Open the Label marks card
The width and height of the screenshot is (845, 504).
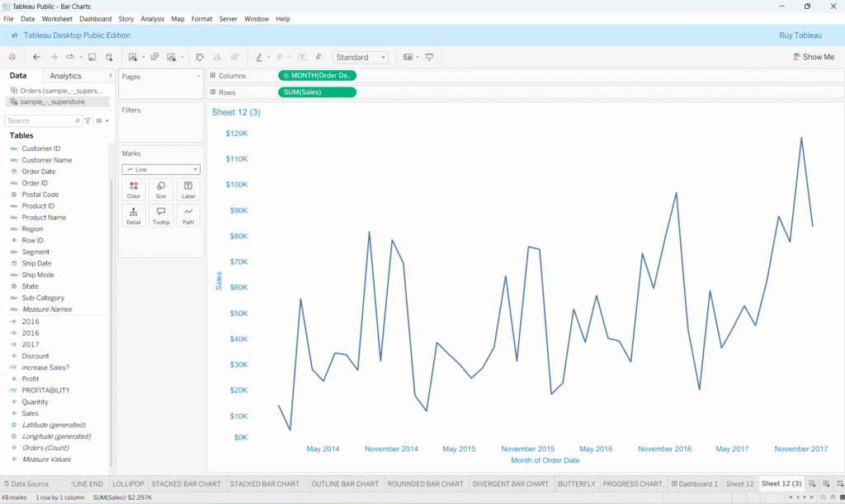click(x=188, y=190)
